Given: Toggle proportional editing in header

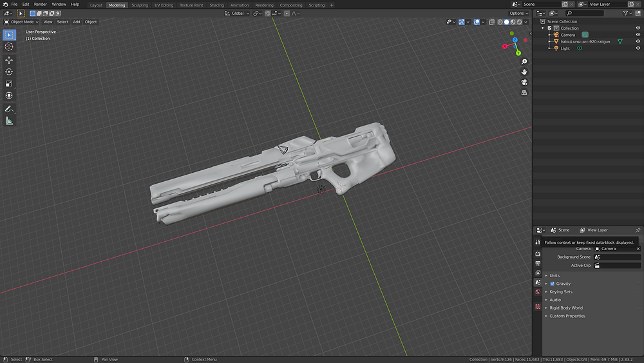Looking at the screenshot, I should pyautogui.click(x=287, y=14).
